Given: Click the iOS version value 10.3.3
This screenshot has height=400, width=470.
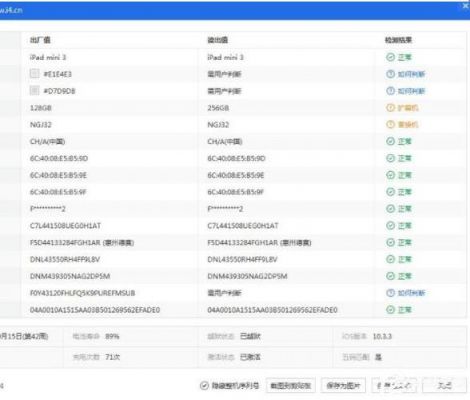Looking at the screenshot, I should [x=382, y=336].
